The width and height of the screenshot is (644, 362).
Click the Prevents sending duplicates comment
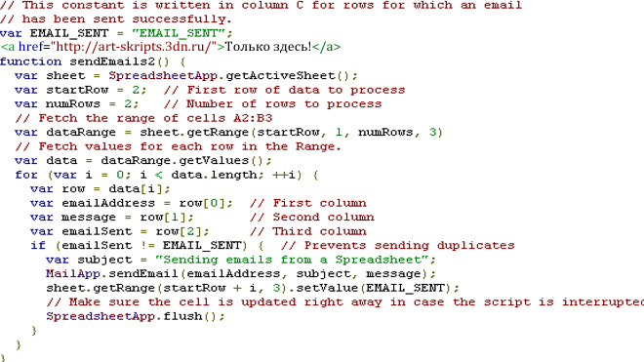[397, 246]
